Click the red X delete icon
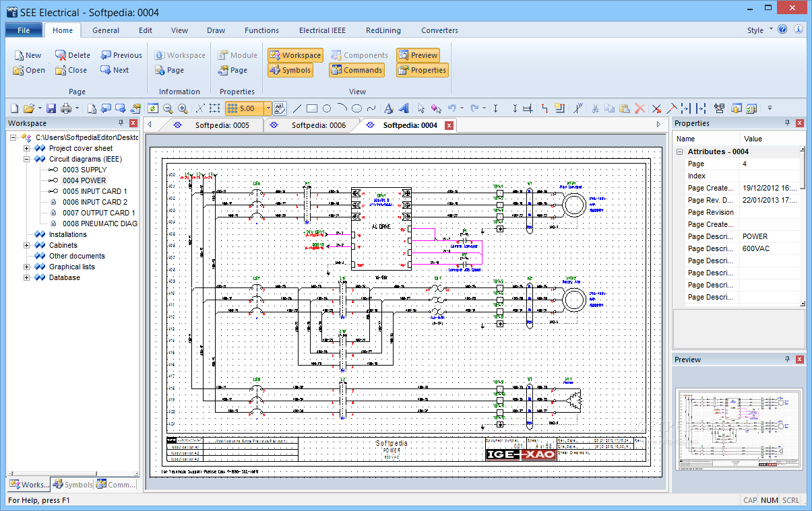 639,108
